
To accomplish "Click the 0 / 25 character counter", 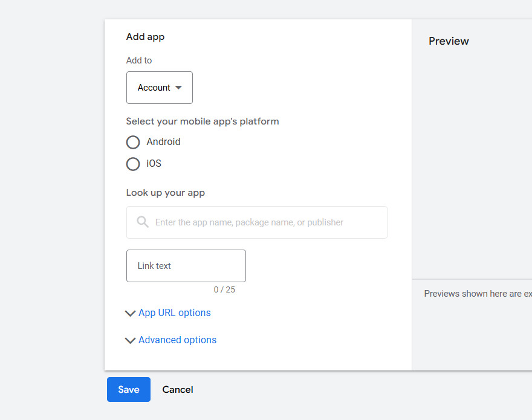I will click(x=224, y=290).
